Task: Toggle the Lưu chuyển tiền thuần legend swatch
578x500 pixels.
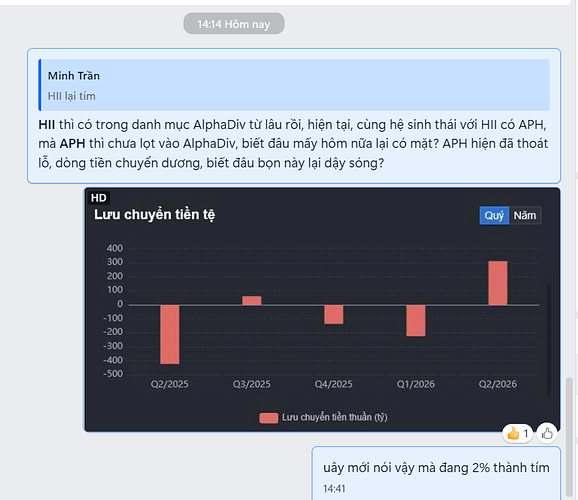Action: [x=268, y=418]
